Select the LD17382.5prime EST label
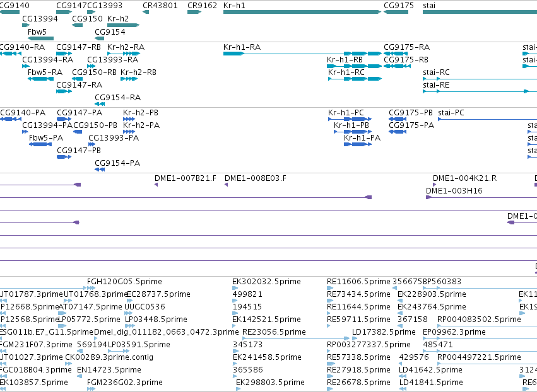The image size is (537, 392). coord(384,331)
